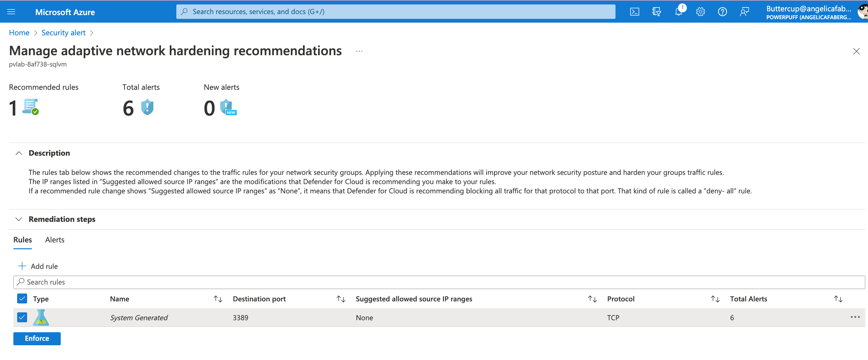Toggle the select-all rules checkbox in the header

click(x=22, y=299)
